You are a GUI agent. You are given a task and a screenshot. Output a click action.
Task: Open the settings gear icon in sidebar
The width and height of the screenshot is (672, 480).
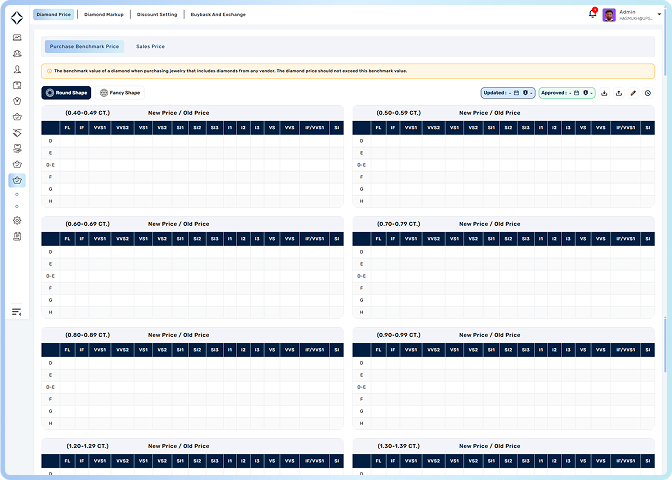click(x=17, y=220)
